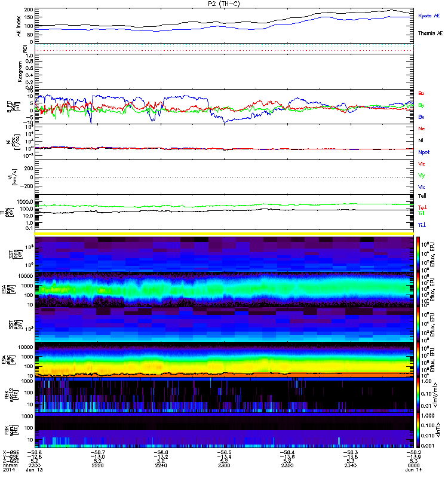Click the blue Vix velocity legend label
Screen dimensions: 448x478
tap(422, 187)
